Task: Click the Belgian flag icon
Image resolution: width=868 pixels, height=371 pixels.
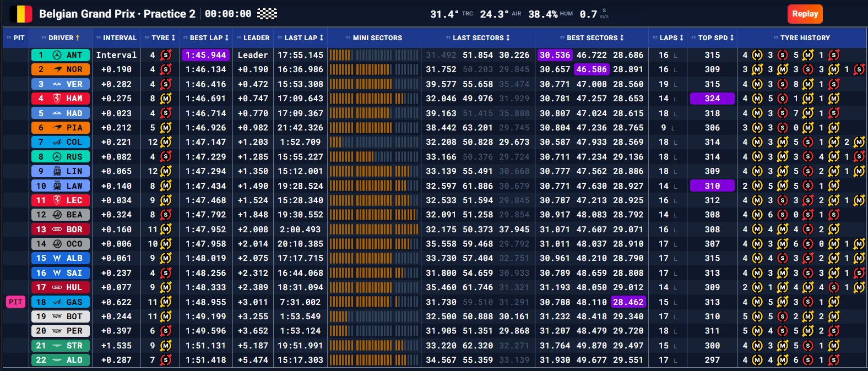Action: click(21, 14)
